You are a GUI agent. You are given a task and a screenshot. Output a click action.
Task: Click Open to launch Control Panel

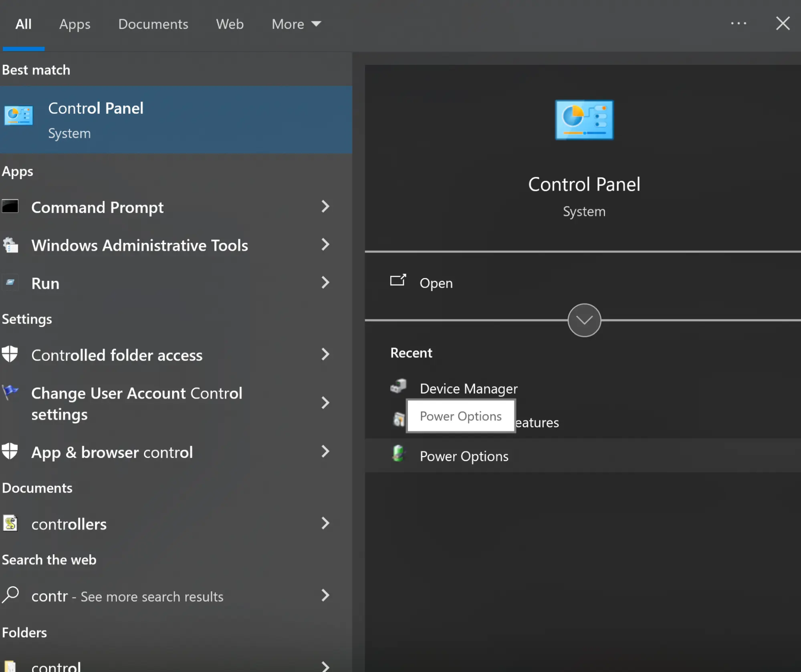[583, 283]
